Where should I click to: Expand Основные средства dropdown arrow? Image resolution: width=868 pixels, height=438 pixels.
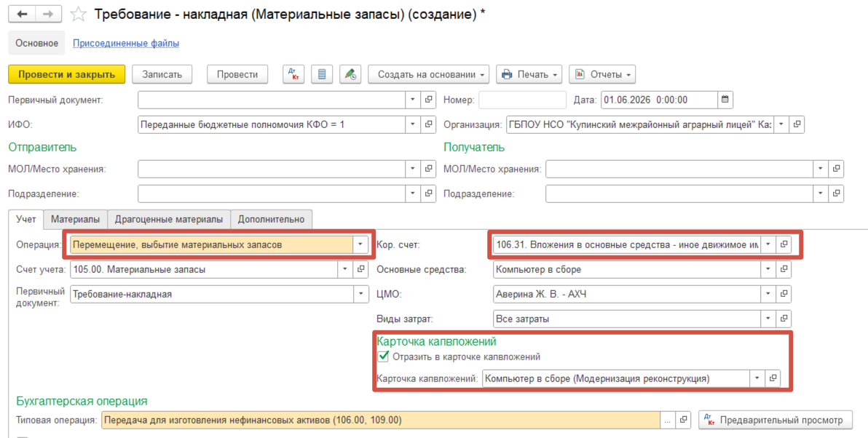pyautogui.click(x=768, y=269)
